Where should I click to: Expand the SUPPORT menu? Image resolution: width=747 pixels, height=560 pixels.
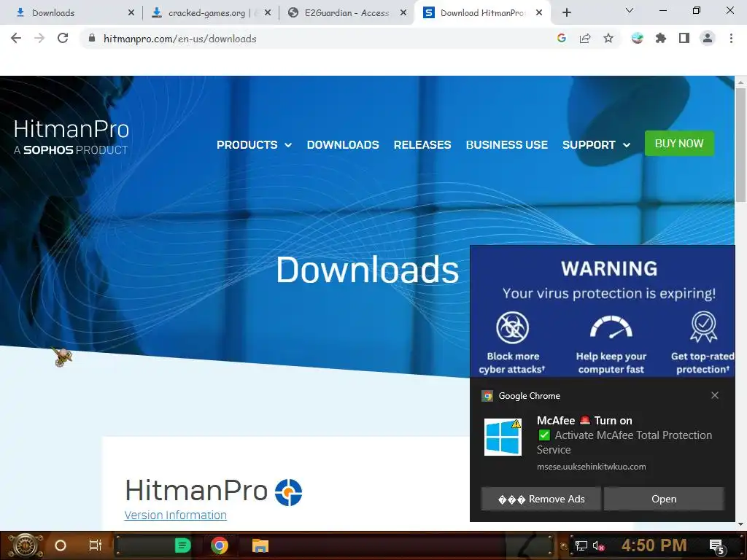click(x=596, y=145)
